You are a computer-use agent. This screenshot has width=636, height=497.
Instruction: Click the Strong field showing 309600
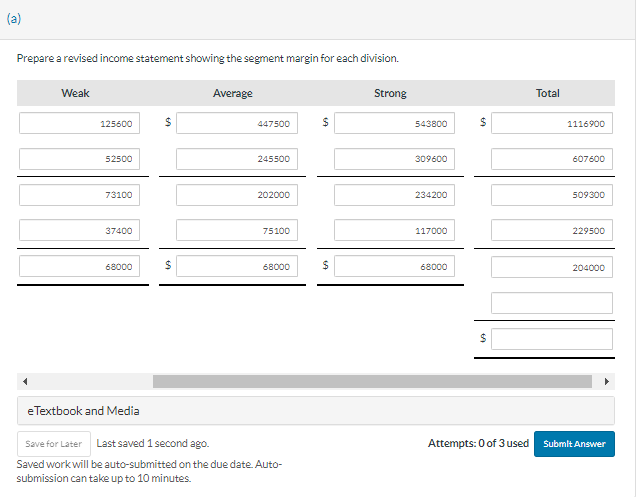(x=394, y=159)
